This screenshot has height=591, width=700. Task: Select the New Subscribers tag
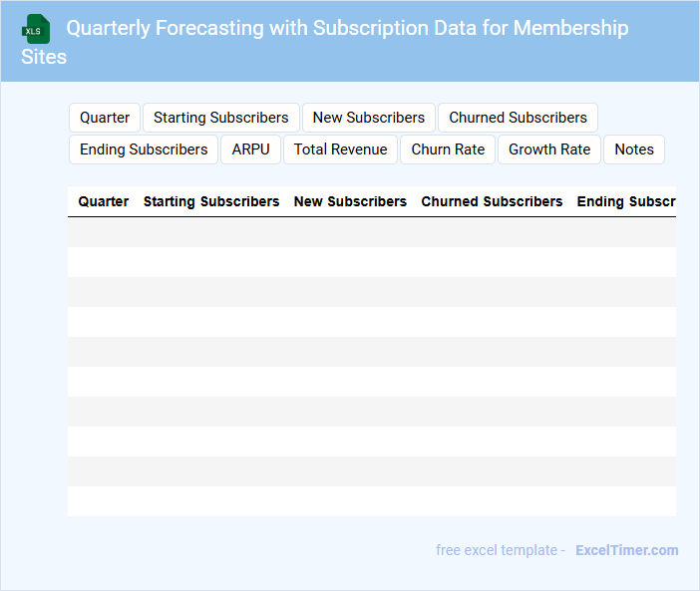pos(368,118)
